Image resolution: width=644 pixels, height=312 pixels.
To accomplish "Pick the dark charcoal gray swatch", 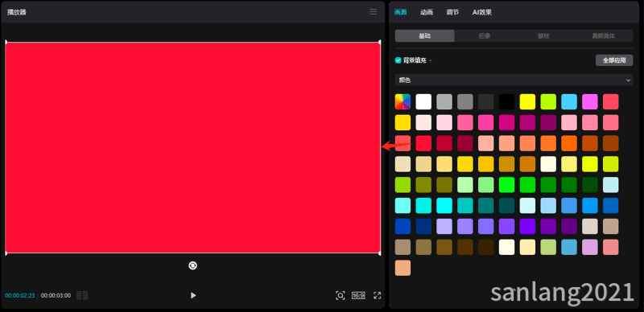I will (x=486, y=101).
